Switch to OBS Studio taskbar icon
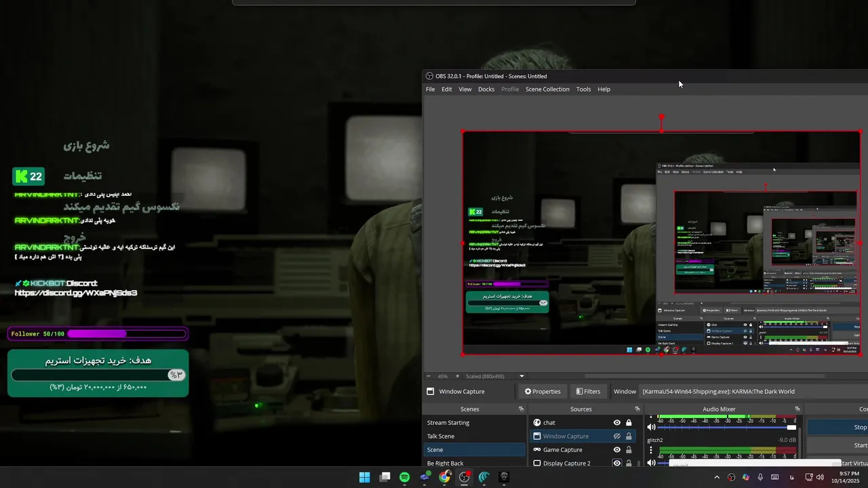 [x=465, y=477]
